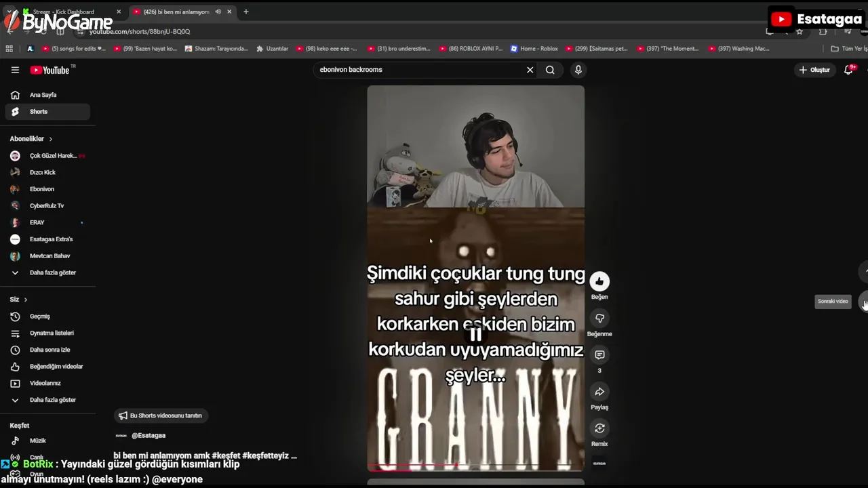Open Mevtcan Bahav subscription
The image size is (868, 488).
pyautogui.click(x=47, y=256)
